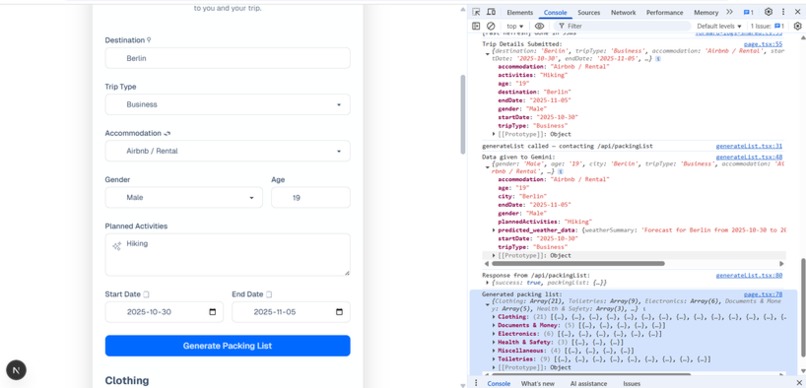Open the Console settings gear
The image size is (806, 388).
point(797,26)
